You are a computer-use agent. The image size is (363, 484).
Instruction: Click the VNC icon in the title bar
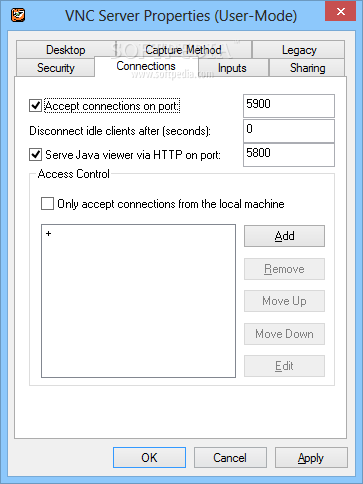[x=18, y=15]
